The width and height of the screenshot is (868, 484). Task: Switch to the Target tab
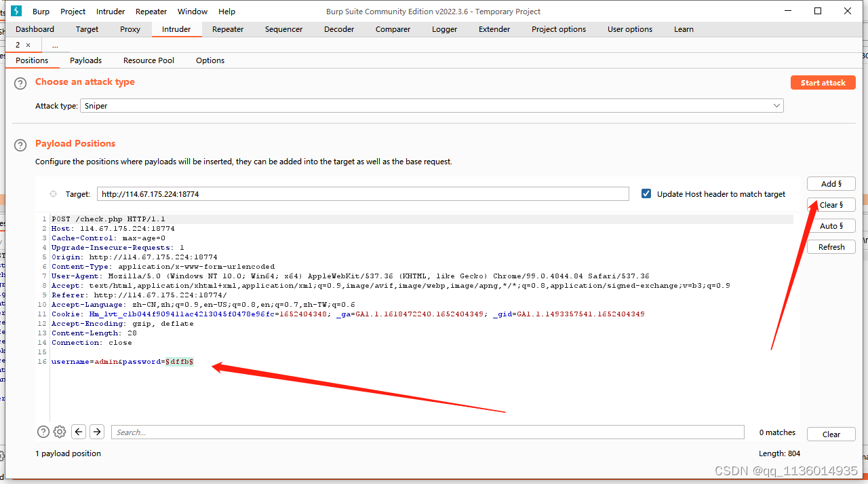pos(87,29)
